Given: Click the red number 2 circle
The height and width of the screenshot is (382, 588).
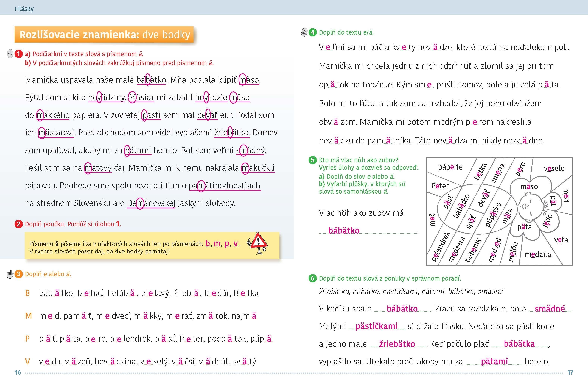Looking at the screenshot, I should tap(18, 224).
